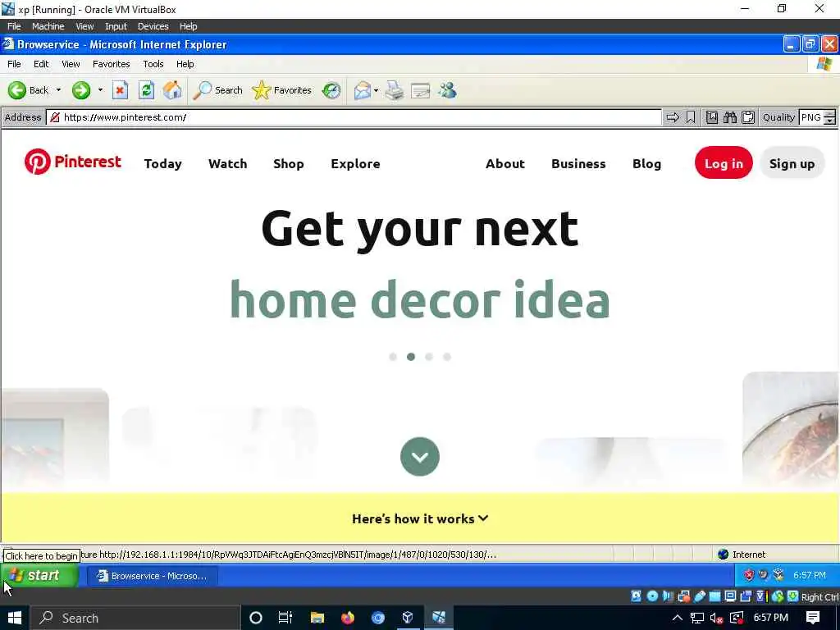Viewport: 840px width, 630px height.
Task: Select the first carousel dot indicator
Action: click(393, 357)
